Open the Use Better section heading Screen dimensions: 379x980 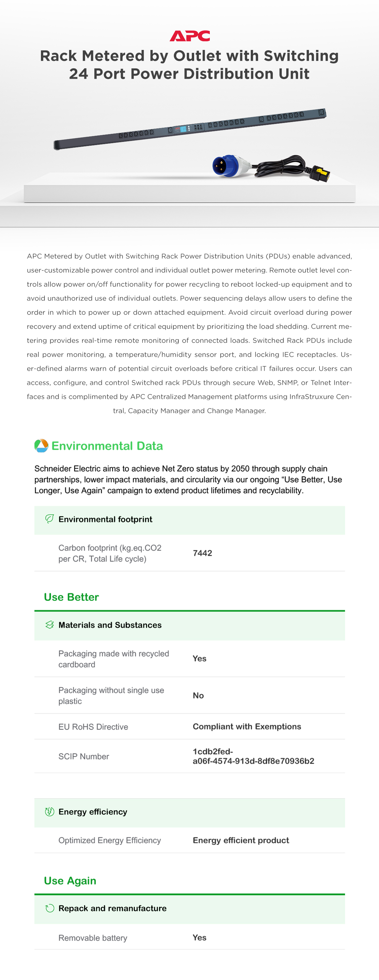(71, 597)
